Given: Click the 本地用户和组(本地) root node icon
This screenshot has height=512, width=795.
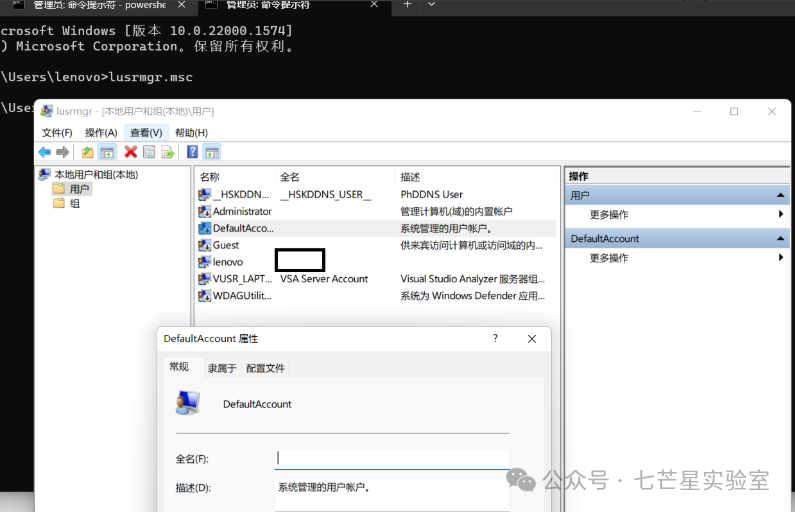Looking at the screenshot, I should pos(45,174).
